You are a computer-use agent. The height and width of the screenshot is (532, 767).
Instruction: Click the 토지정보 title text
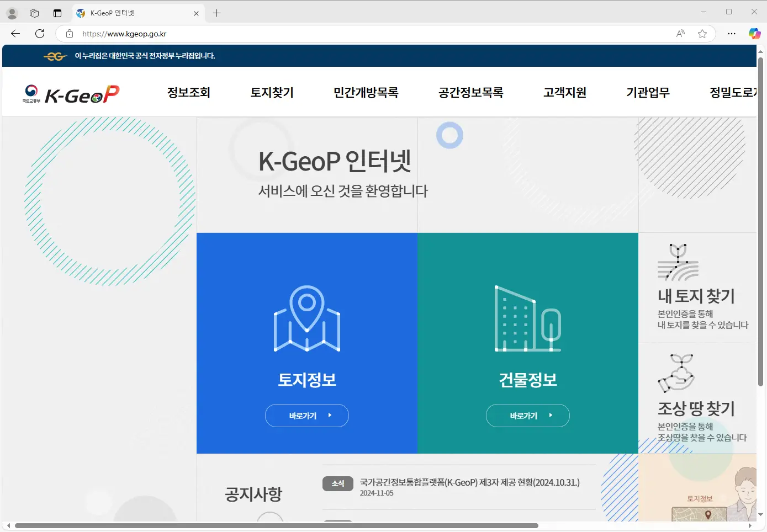307,380
